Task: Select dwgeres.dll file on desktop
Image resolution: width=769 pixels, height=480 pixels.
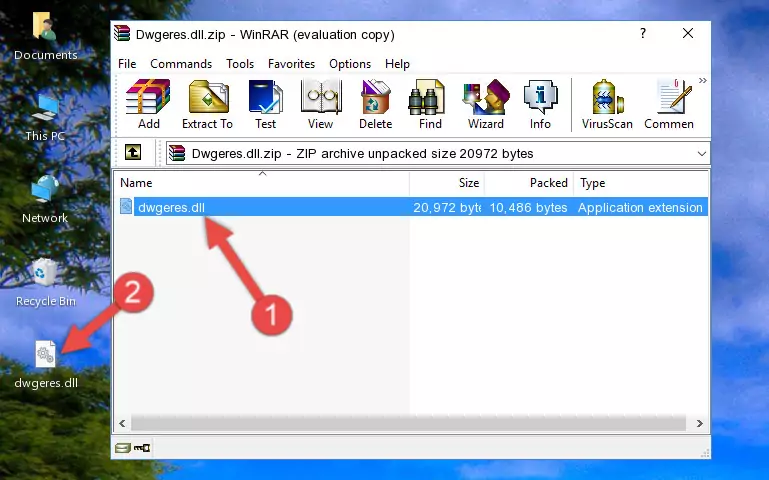Action: click(x=46, y=365)
